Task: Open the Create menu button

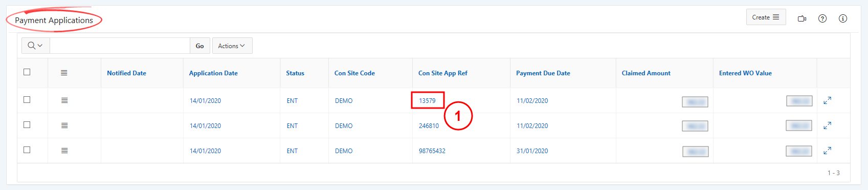Action: [766, 17]
